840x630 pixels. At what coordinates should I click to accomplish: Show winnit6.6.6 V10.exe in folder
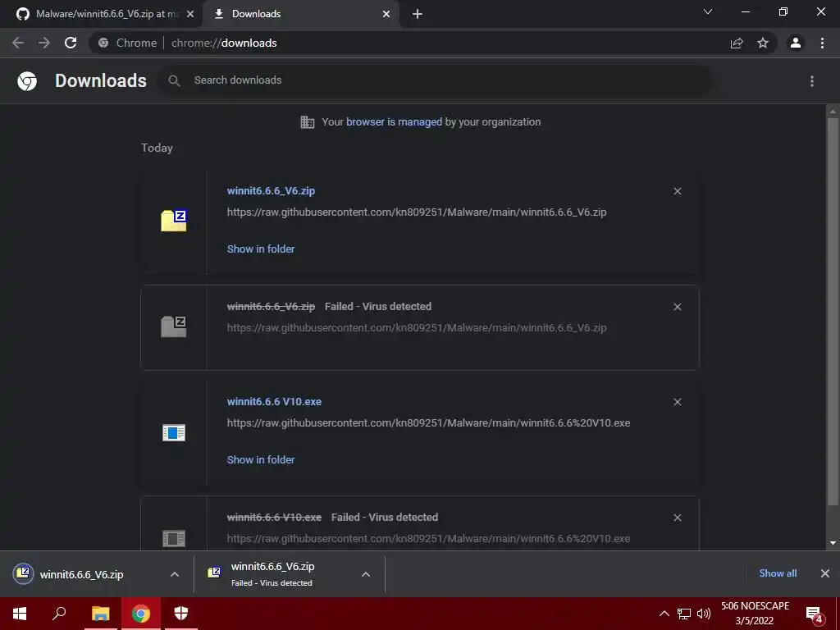pos(260,460)
